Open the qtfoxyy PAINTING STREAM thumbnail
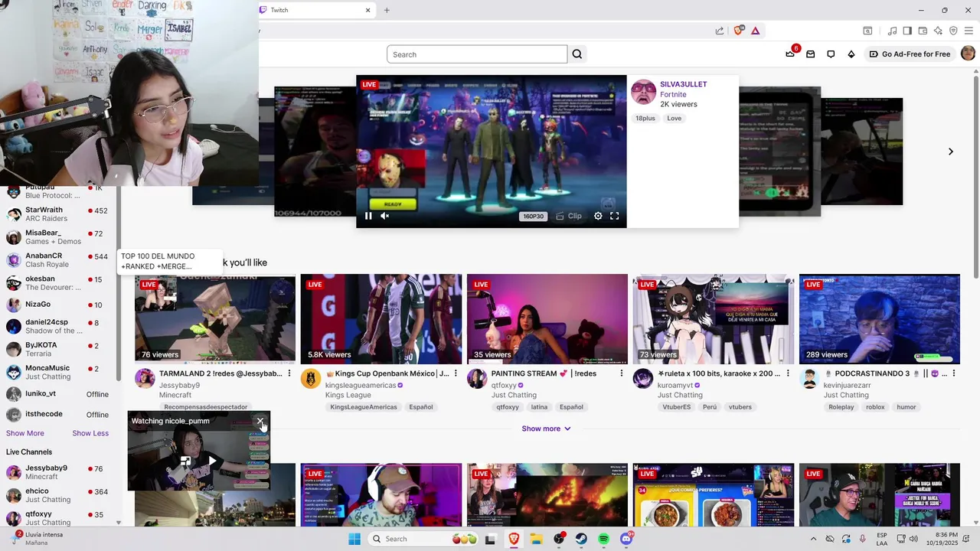This screenshot has width=980, height=551. pos(547,318)
